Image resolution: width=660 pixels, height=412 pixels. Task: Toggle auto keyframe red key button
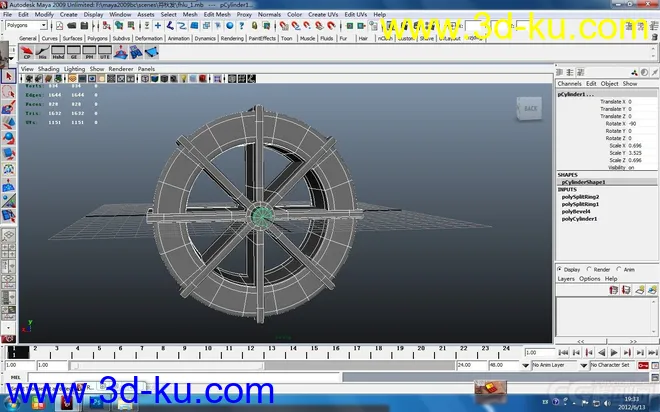(643, 365)
